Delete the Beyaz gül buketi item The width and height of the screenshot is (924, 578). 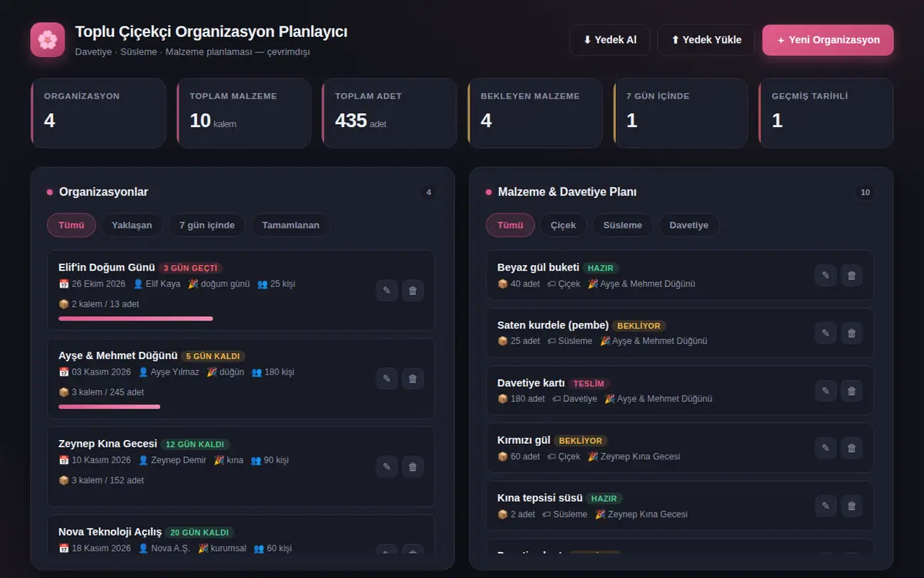coord(852,275)
